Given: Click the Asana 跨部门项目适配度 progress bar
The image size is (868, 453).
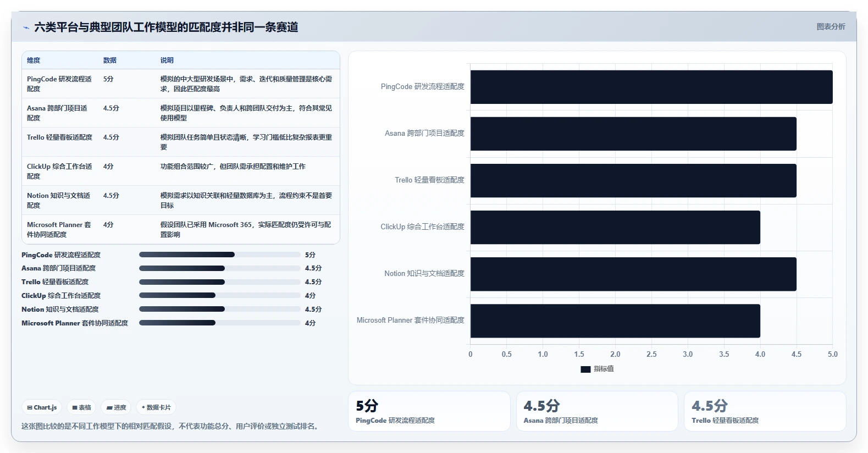Looking at the screenshot, I should [x=220, y=268].
